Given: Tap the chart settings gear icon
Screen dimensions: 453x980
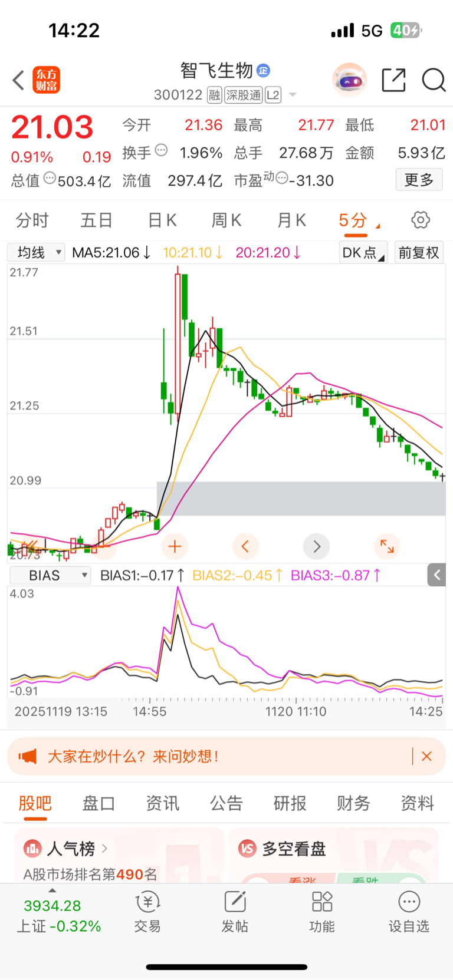Looking at the screenshot, I should click(421, 220).
